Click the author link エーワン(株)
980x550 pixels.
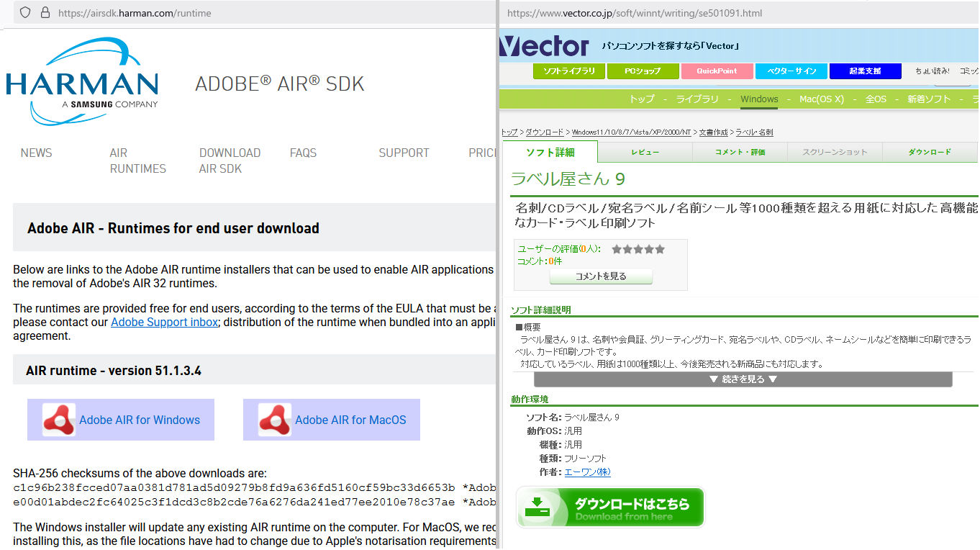pos(587,472)
